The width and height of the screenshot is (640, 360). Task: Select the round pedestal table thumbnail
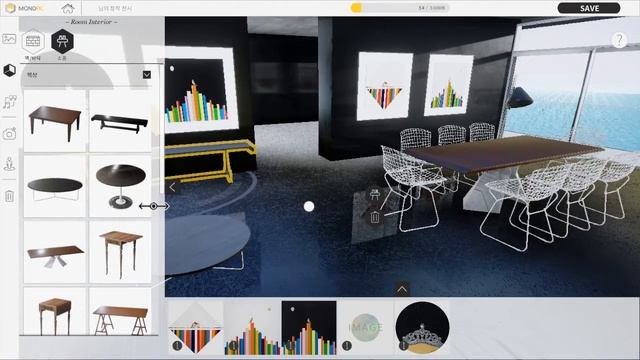(120, 186)
